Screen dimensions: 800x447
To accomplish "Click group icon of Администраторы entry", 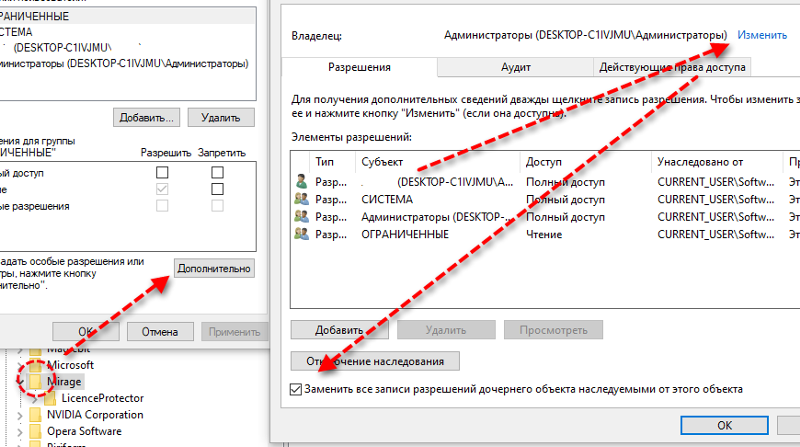I will (x=302, y=216).
